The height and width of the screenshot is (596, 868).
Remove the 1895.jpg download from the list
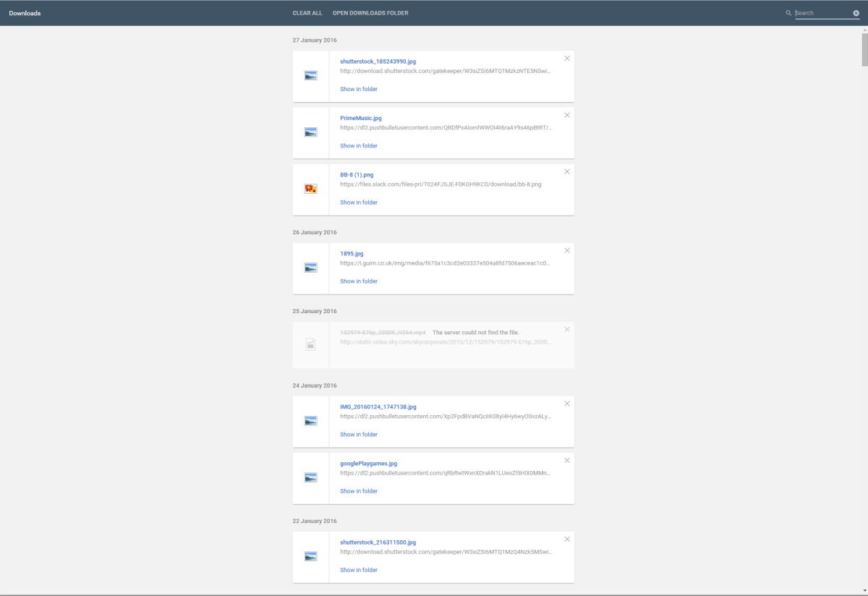(567, 250)
